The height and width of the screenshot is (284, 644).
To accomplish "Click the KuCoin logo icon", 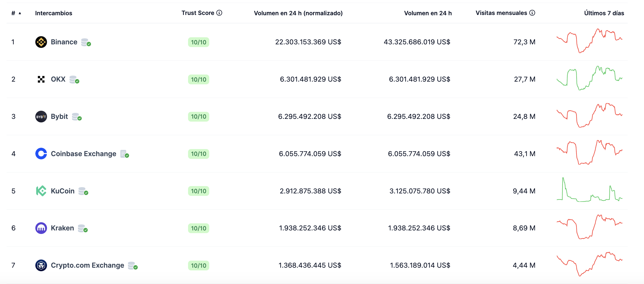I will pyautogui.click(x=41, y=191).
